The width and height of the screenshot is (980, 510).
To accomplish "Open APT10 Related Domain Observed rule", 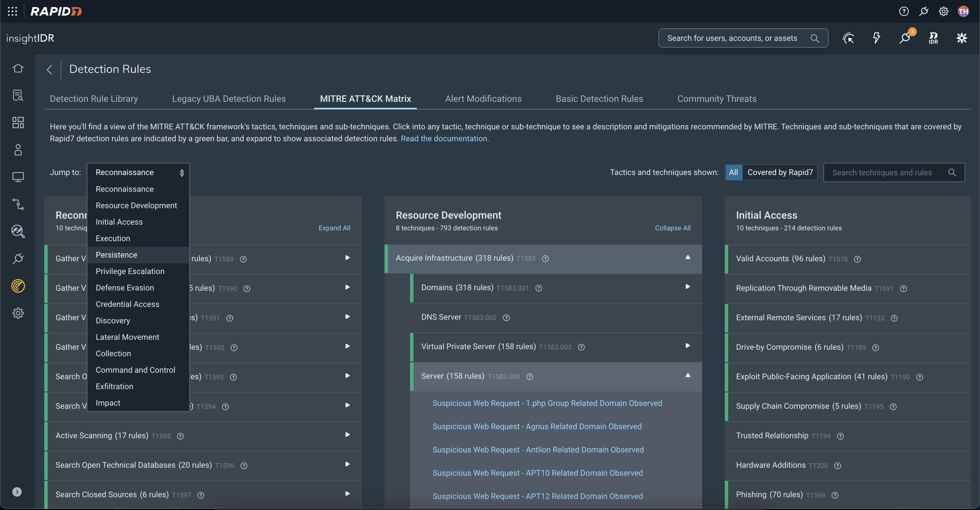I will (538, 473).
